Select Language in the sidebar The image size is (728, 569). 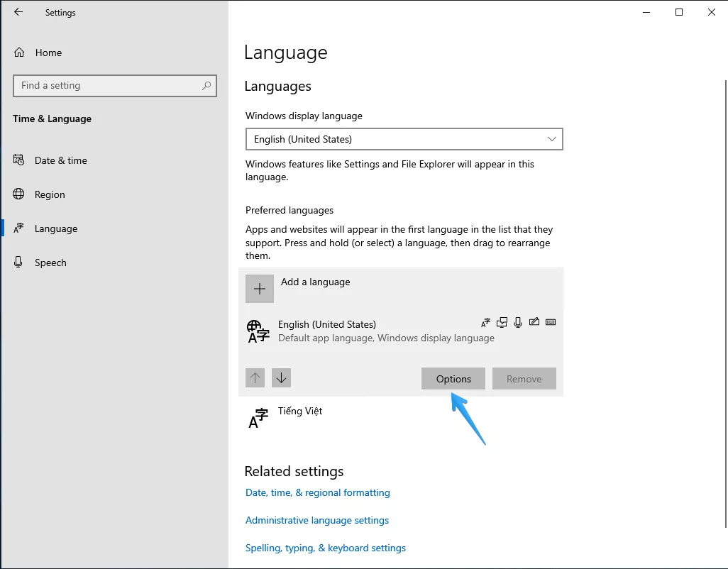click(55, 228)
